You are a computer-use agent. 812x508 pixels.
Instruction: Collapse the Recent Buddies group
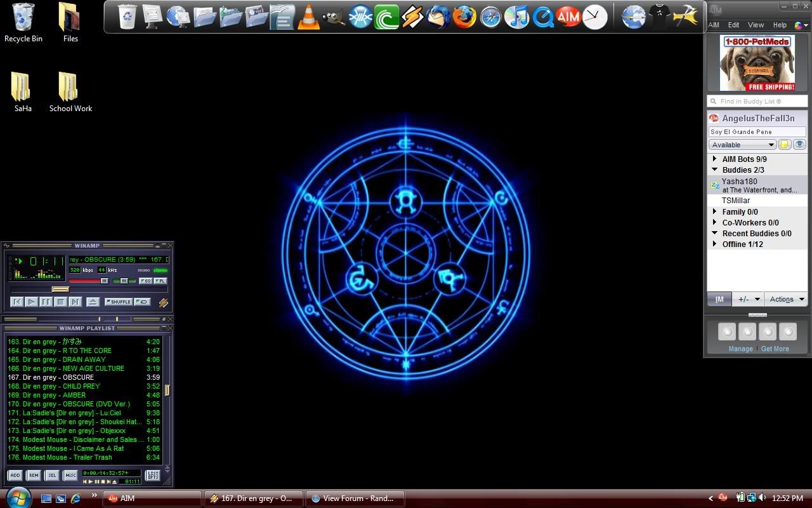coord(715,234)
